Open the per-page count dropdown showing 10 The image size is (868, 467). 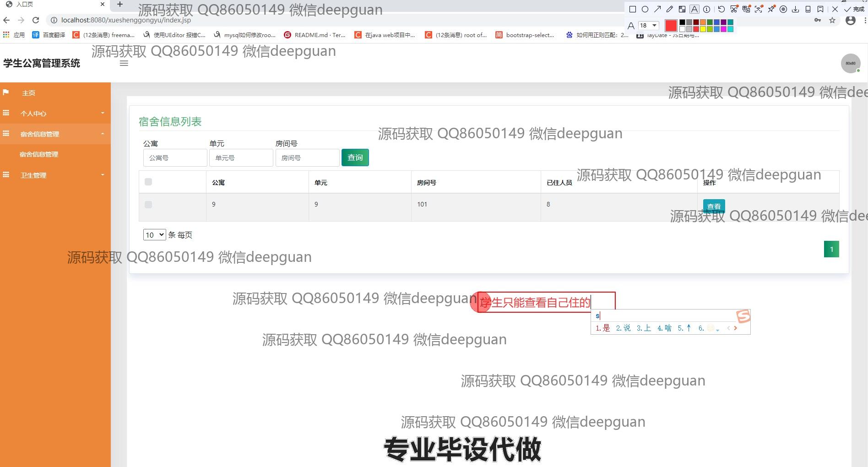154,234
